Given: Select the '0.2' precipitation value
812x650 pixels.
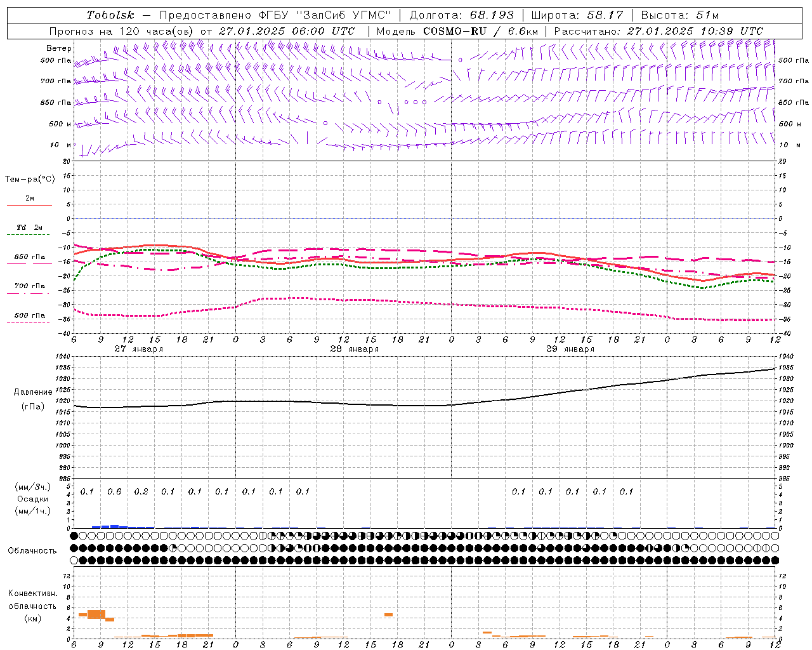Looking at the screenshot, I should pyautogui.click(x=141, y=491).
